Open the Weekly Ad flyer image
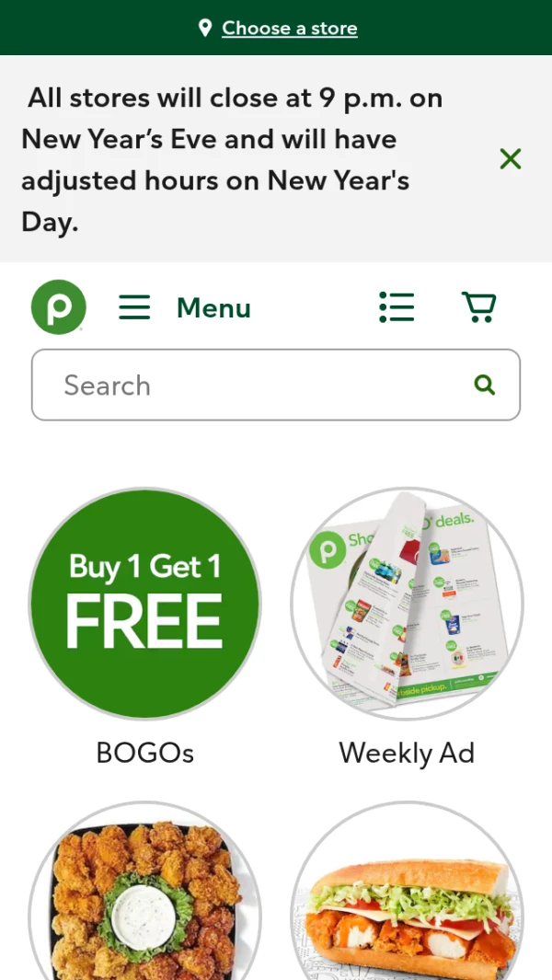 pos(407,604)
